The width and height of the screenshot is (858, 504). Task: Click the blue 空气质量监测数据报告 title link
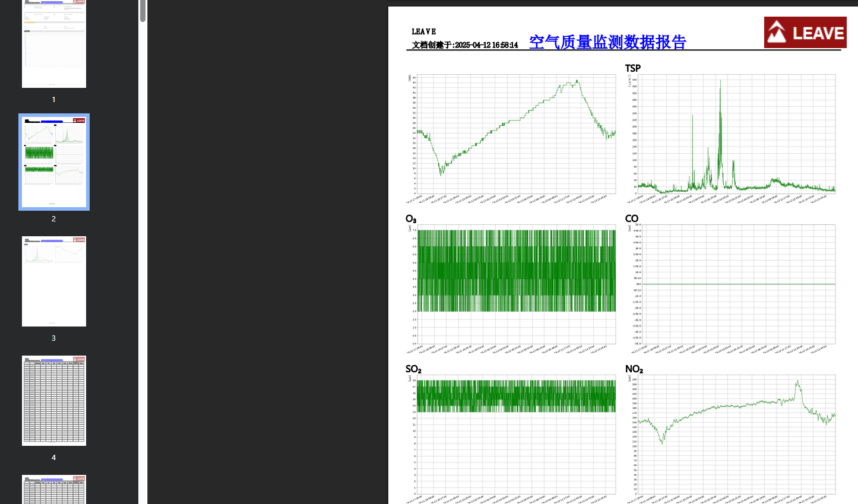(607, 42)
